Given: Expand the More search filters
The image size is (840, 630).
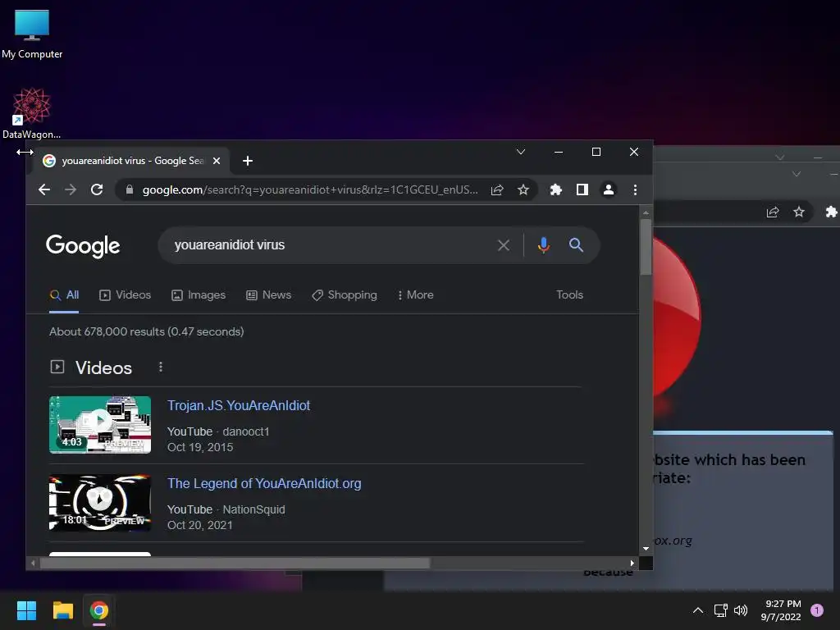Looking at the screenshot, I should [x=416, y=295].
